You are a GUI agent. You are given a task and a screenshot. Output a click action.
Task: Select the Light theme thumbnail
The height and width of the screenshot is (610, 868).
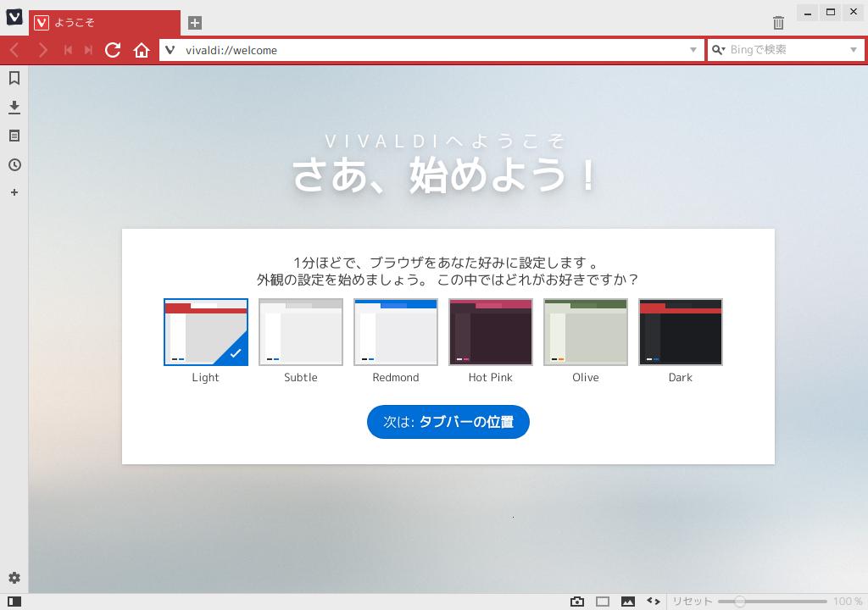click(x=206, y=332)
